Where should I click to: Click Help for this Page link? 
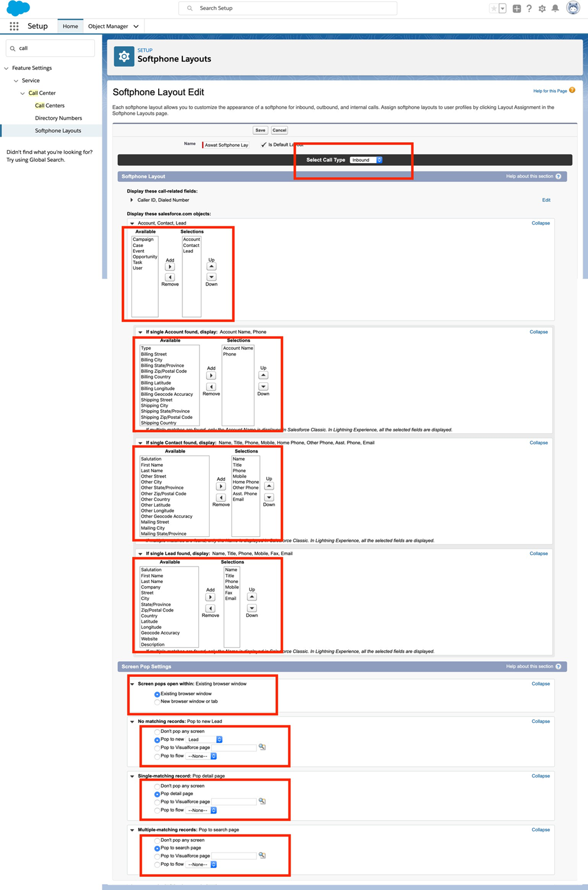coord(550,91)
